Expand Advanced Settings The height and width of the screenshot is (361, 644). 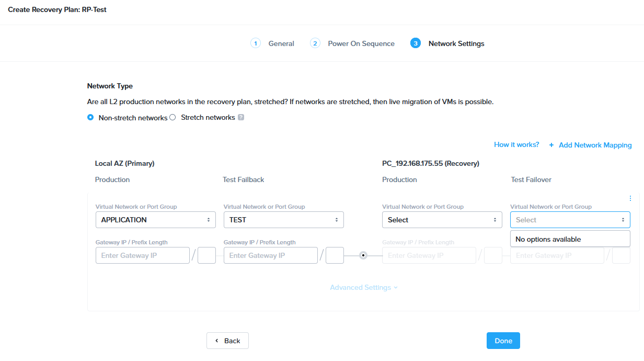tap(364, 287)
